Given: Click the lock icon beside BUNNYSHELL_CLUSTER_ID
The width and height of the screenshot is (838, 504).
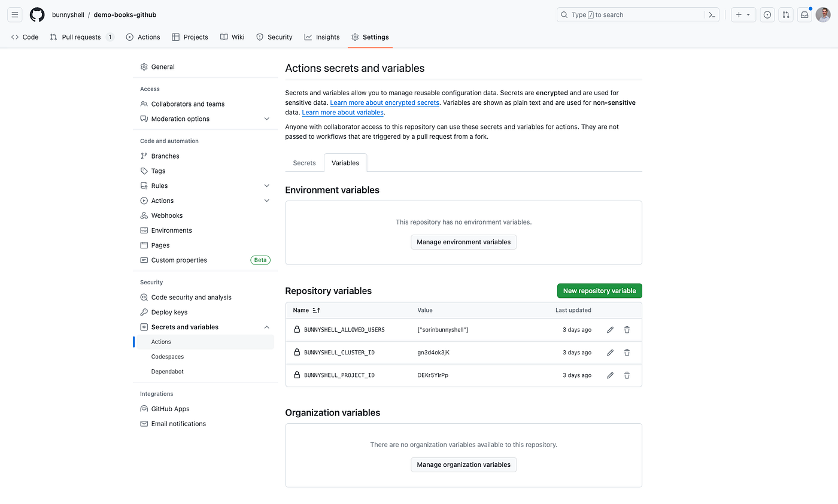Looking at the screenshot, I should [x=296, y=352].
